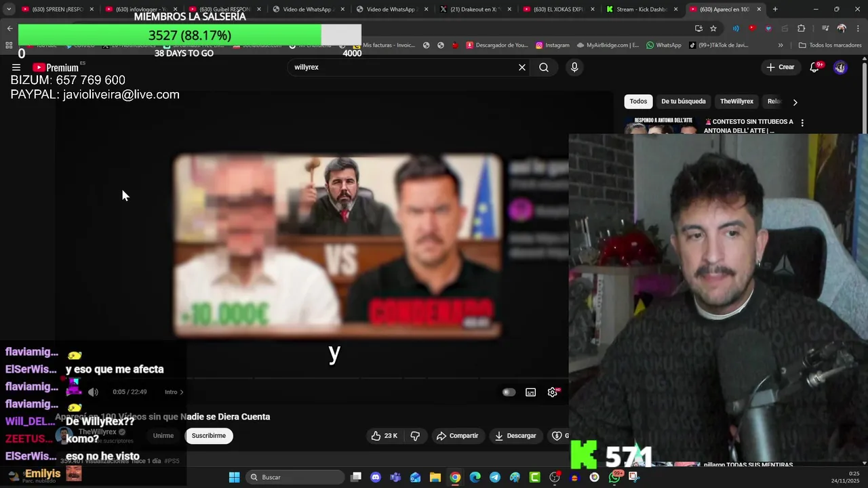868x488 pixels.
Task: Open the TikTok de Javi bookmark
Action: [719, 45]
